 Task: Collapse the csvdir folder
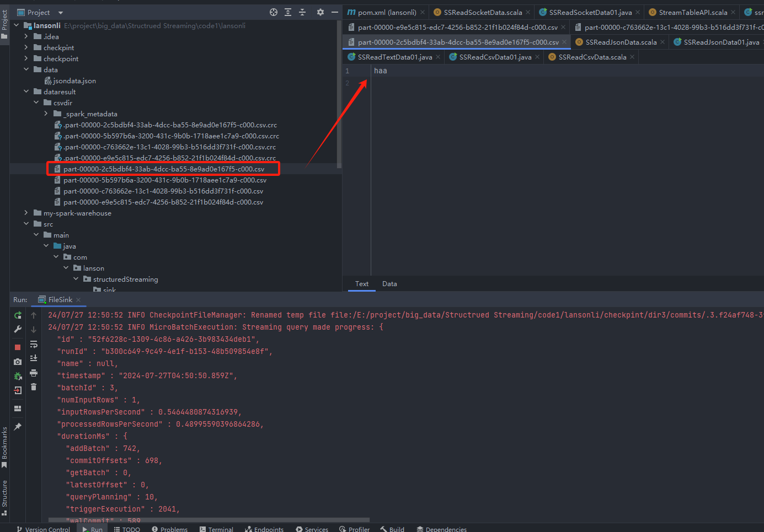click(36, 103)
